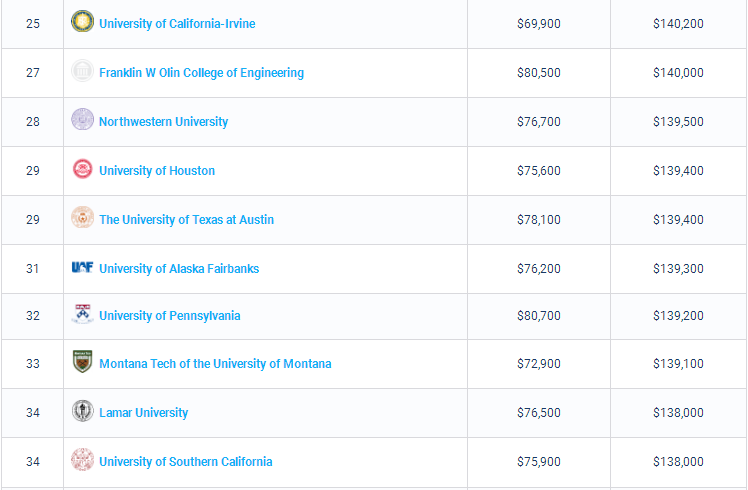This screenshot has width=748, height=490.
Task: Click the Northwestern University seal icon
Action: 82,121
